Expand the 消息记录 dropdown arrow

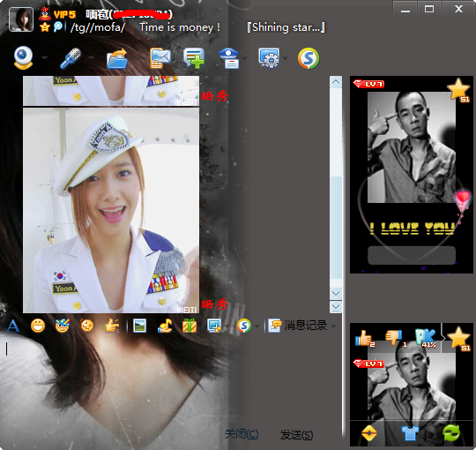(x=333, y=326)
